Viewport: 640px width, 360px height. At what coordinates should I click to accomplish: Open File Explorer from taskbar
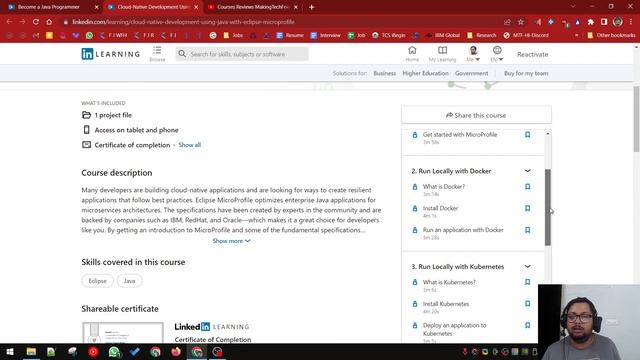(x=31, y=352)
